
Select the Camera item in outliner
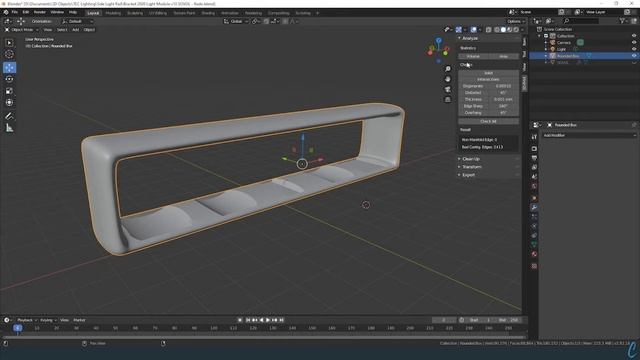[564, 42]
